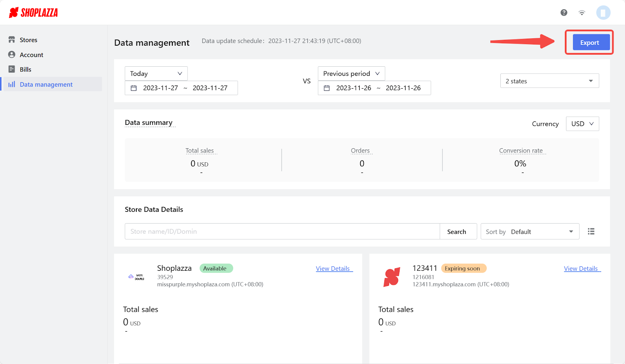The height and width of the screenshot is (364, 625).
Task: Click the wifi signal icon
Action: coord(582,12)
